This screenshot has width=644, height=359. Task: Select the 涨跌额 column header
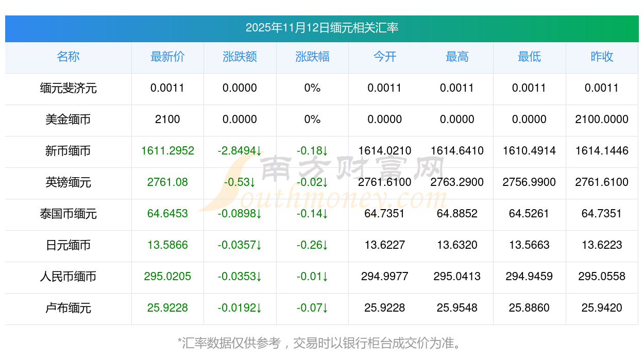coord(240,57)
